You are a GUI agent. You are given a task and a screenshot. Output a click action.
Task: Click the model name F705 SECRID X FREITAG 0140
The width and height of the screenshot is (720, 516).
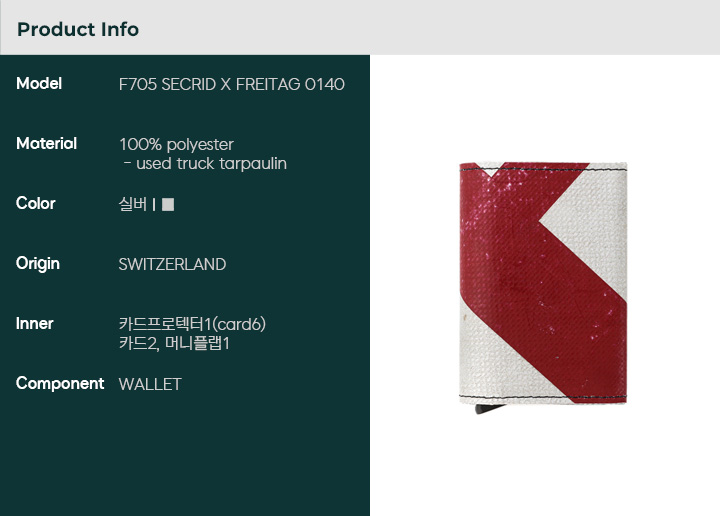click(x=232, y=84)
